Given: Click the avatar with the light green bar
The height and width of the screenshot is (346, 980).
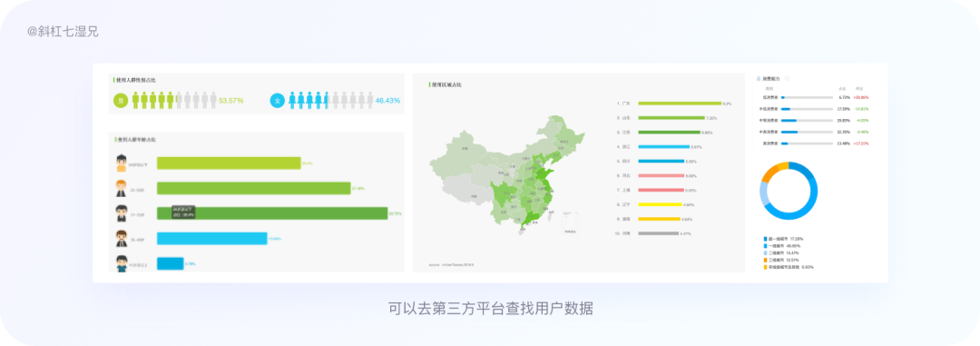Looking at the screenshot, I should (122, 163).
